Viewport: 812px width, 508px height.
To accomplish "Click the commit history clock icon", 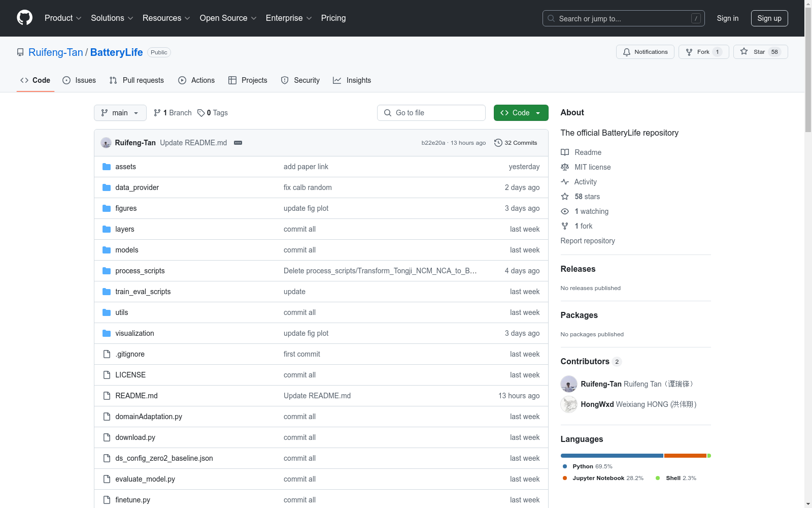I will [498, 143].
